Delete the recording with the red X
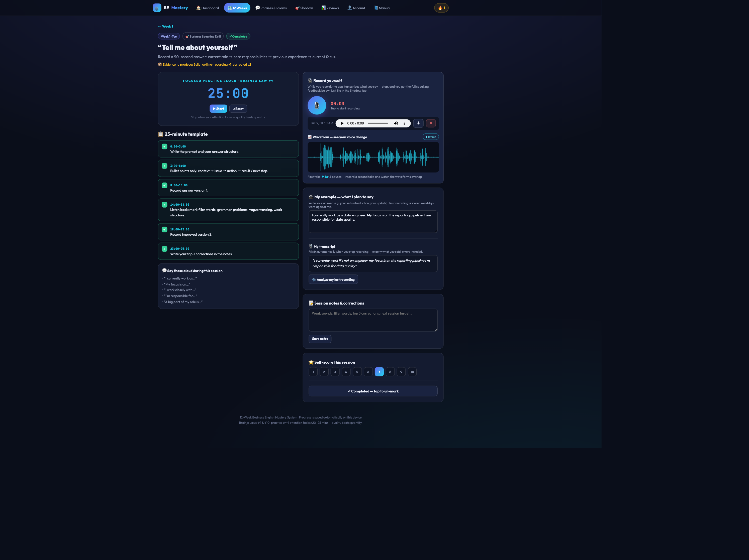Screen dimensions: 749x560 click(431, 123)
